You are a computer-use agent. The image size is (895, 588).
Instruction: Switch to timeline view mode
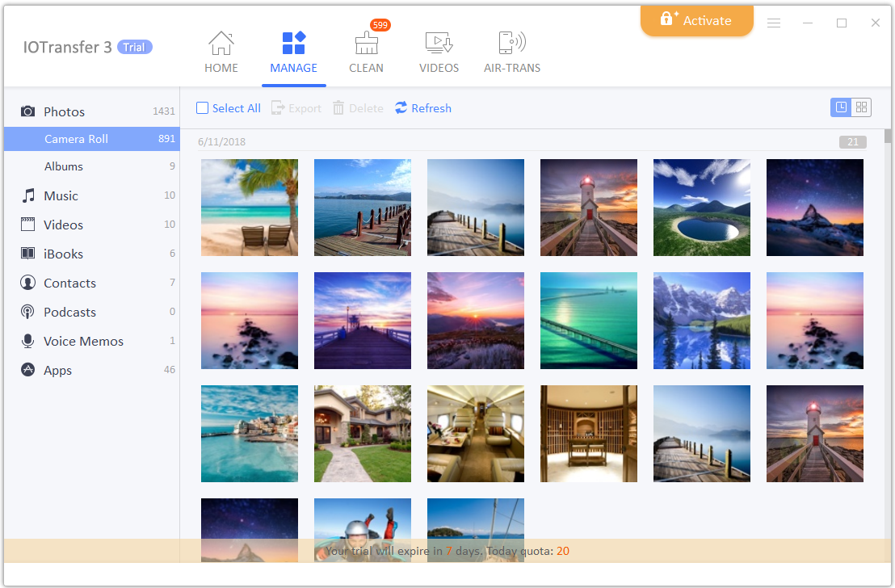click(x=841, y=107)
